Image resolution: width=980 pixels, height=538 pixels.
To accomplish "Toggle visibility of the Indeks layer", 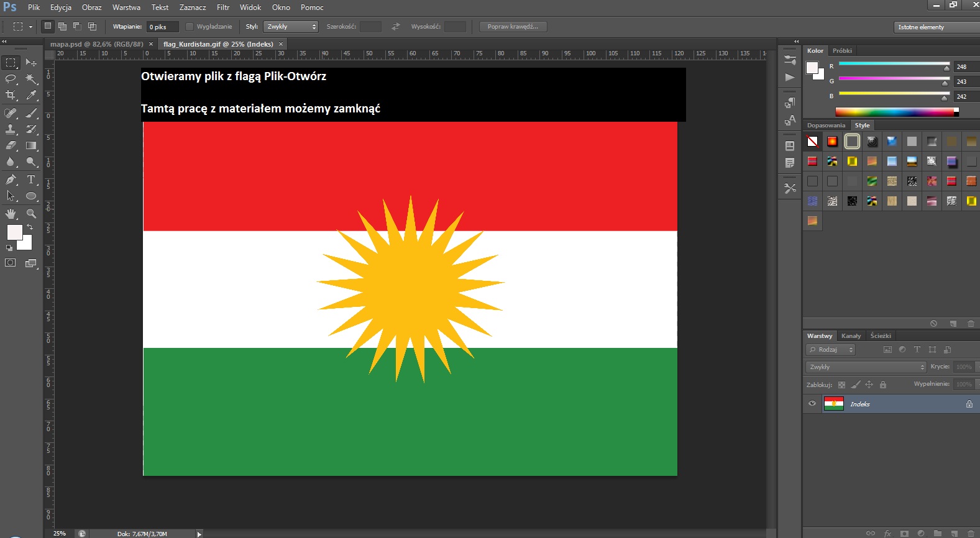I will (x=812, y=404).
